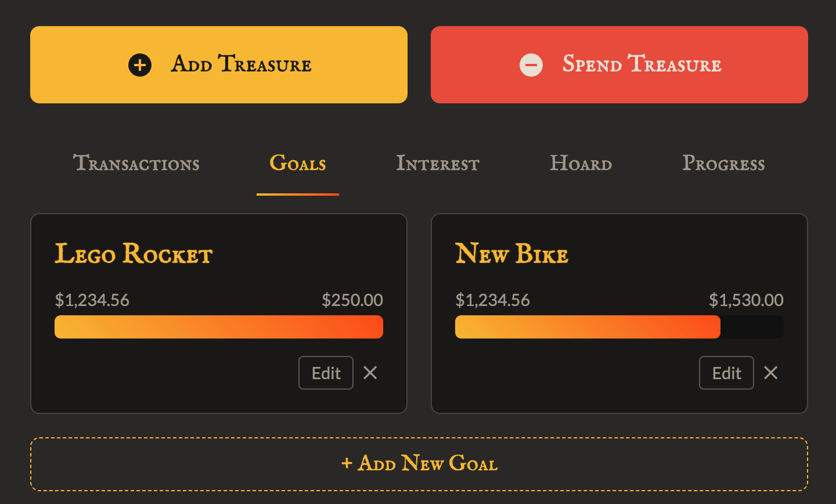The width and height of the screenshot is (836, 504).
Task: Edit the Lego Rocket goal
Action: 326,373
